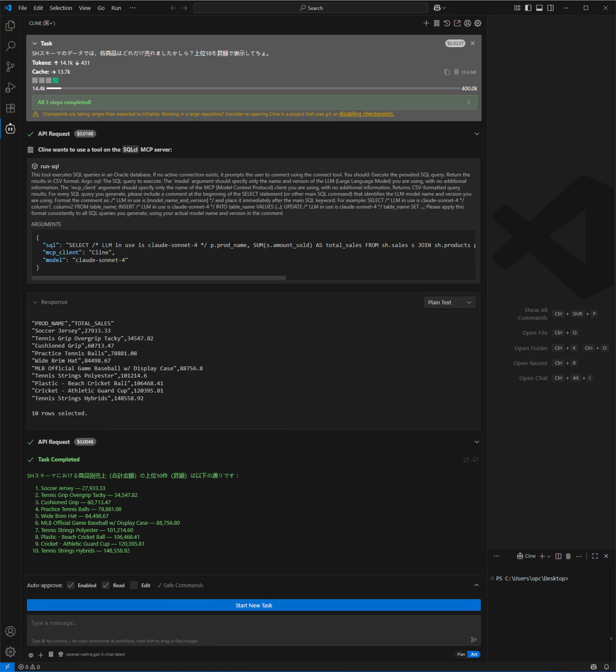
Task: Click thumbs down on Task Completed
Action: click(x=476, y=460)
